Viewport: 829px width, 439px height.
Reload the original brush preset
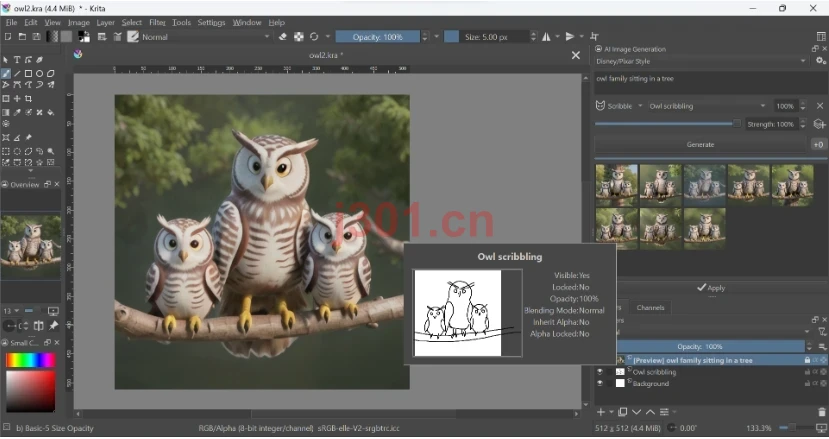point(314,36)
